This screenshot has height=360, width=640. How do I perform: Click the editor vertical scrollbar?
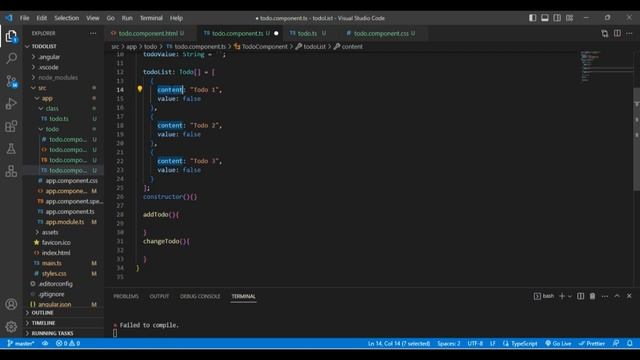point(636,139)
